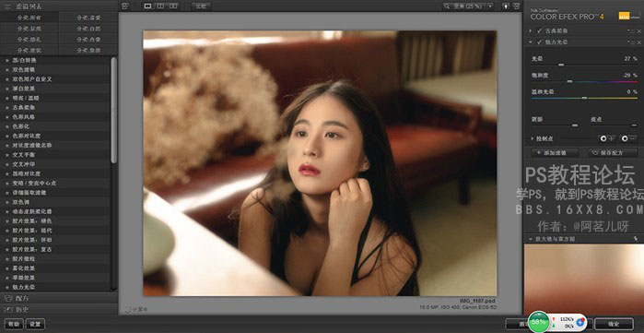Screen dimensions: 644x333
Task: Star the 交叉平衡 filter as favorite
Action: tap(7, 155)
